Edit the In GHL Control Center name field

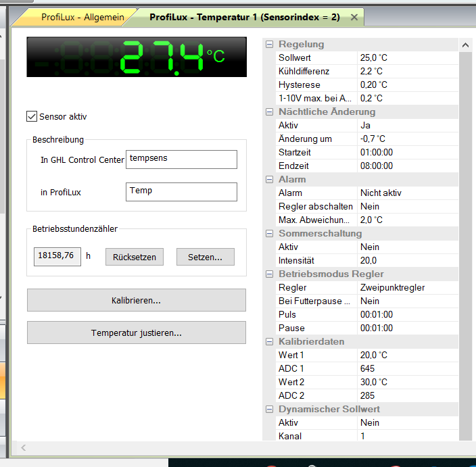(181, 159)
